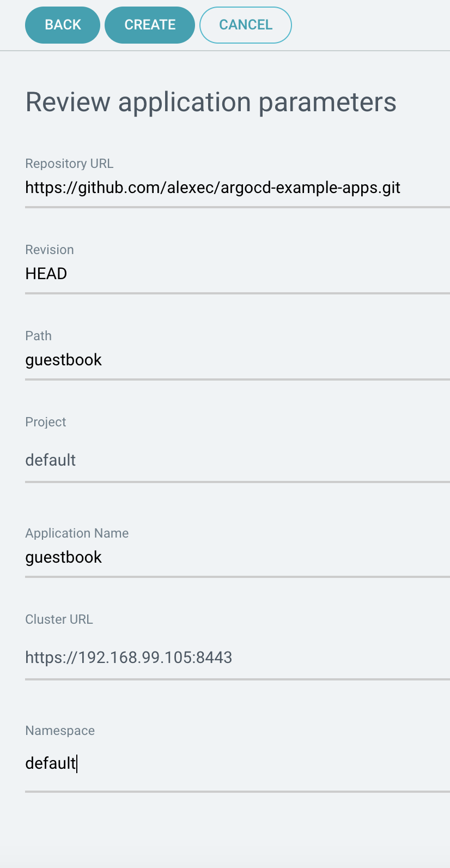Select the 192.168.99.105 cluster address text
Image resolution: width=450 pixels, height=868 pixels.
click(x=129, y=658)
